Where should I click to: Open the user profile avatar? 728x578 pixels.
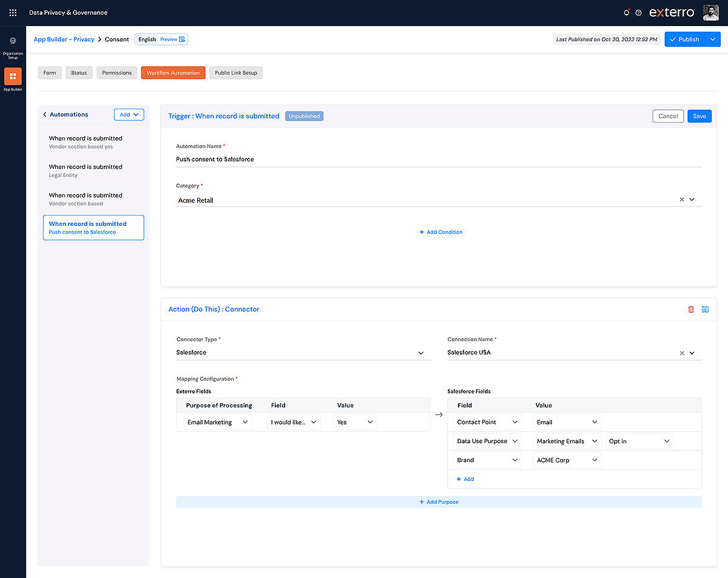pyautogui.click(x=710, y=13)
